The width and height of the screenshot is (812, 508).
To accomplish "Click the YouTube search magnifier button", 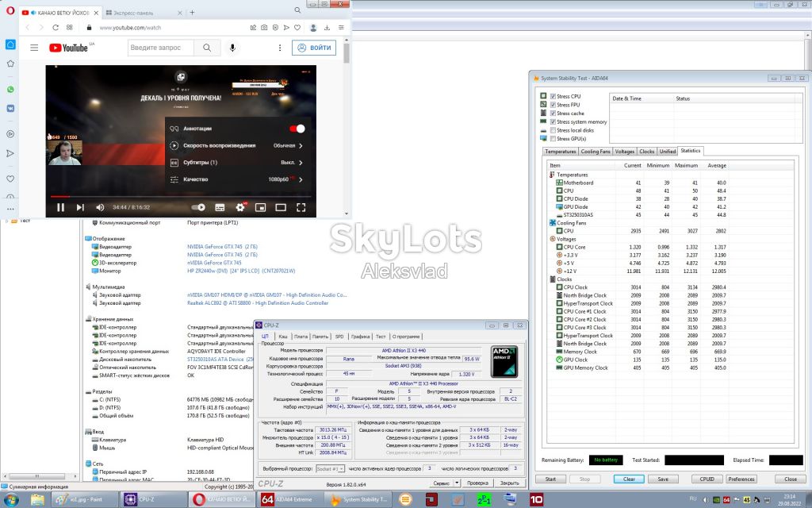I will (207, 48).
